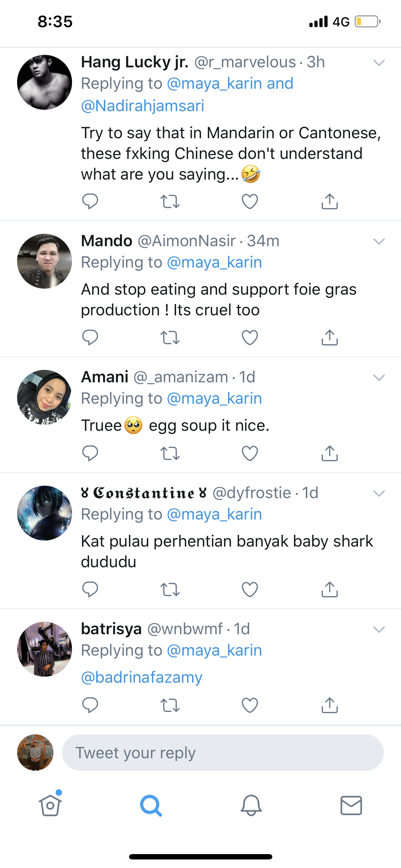Like batrisya's reply tweet
401x868 pixels.
(x=250, y=705)
